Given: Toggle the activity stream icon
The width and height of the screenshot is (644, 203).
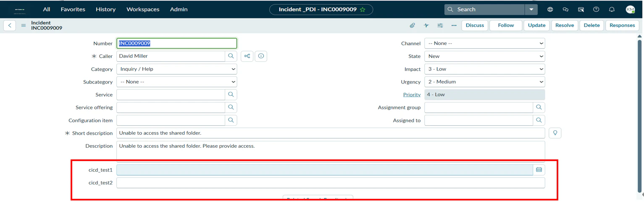Looking at the screenshot, I should pos(426,26).
